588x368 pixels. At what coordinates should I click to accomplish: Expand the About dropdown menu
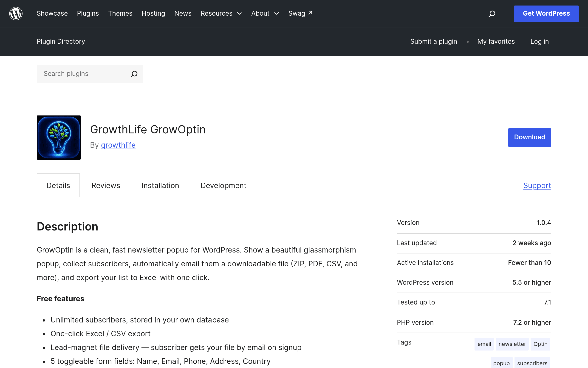click(265, 13)
